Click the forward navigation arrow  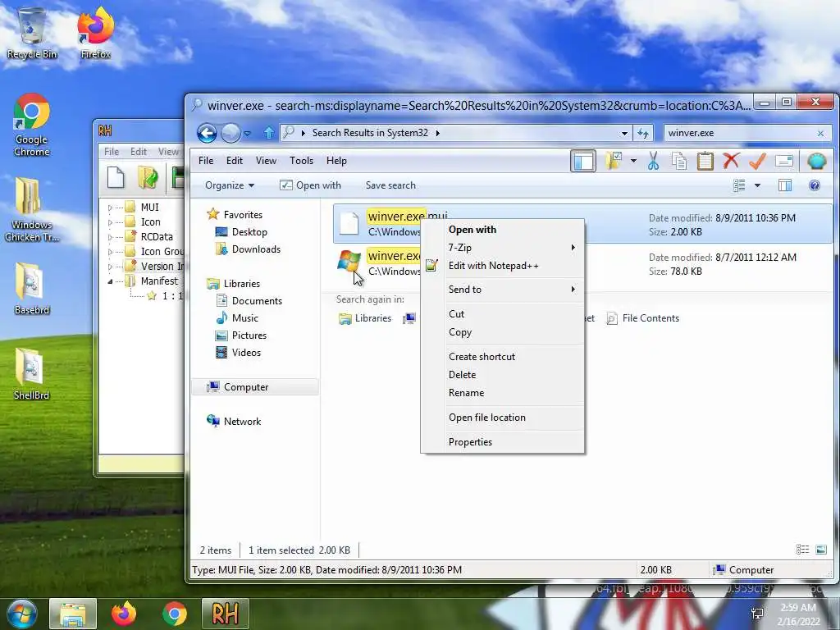231,133
